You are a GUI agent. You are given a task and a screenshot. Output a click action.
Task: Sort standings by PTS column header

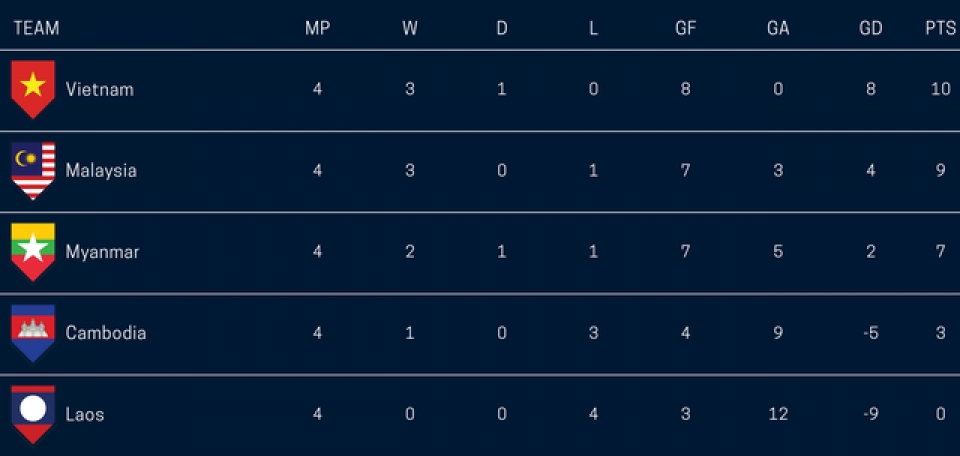click(x=940, y=28)
